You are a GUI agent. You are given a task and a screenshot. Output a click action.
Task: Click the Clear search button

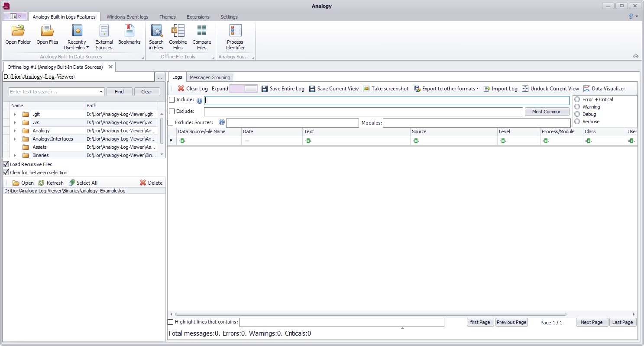147,92
